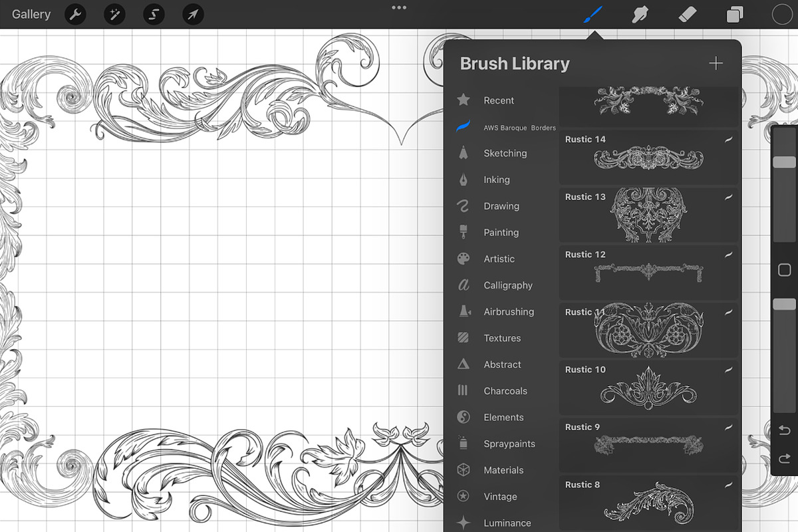
Task: Select the AWS Baroque Borders brush set
Action: tap(519, 127)
